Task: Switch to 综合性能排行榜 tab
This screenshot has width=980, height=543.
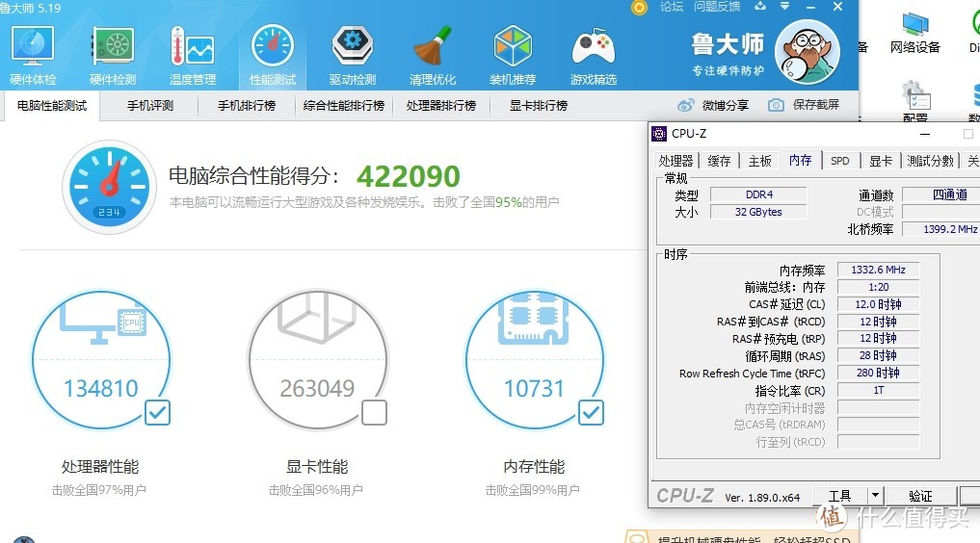Action: click(x=344, y=106)
